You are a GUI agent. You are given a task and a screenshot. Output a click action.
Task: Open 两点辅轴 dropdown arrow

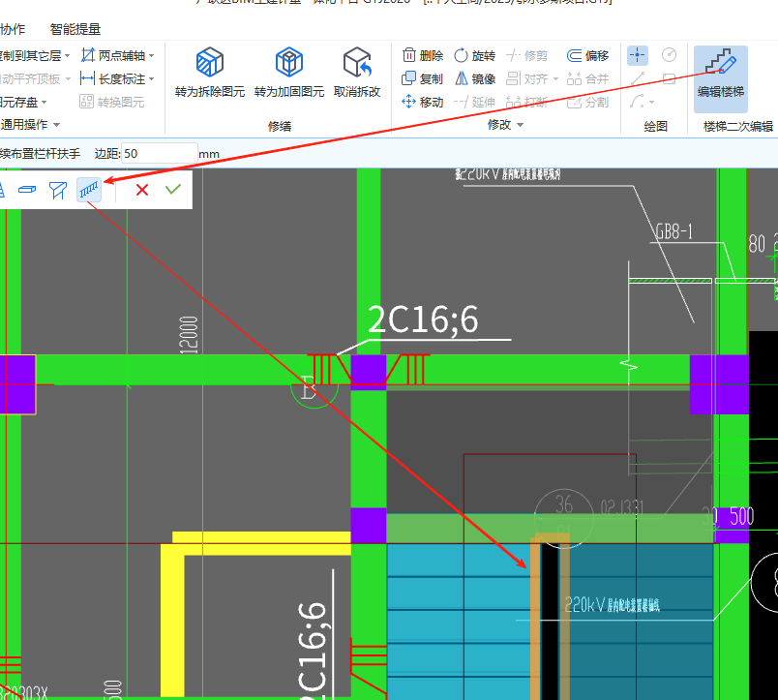pos(152,55)
